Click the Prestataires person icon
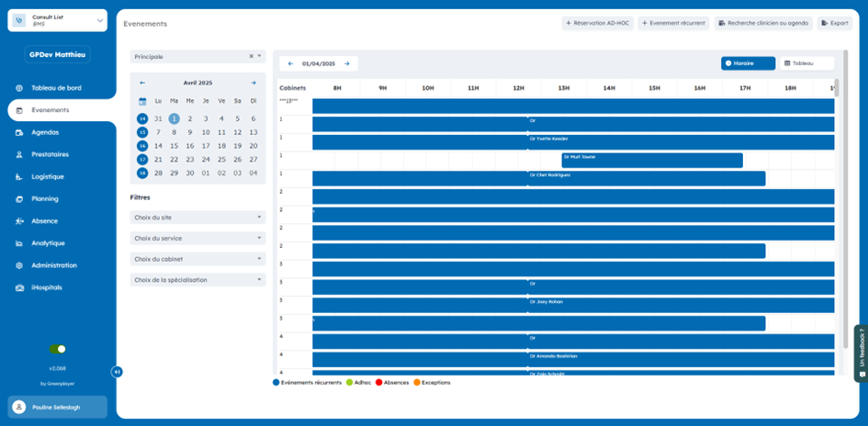 coord(19,154)
